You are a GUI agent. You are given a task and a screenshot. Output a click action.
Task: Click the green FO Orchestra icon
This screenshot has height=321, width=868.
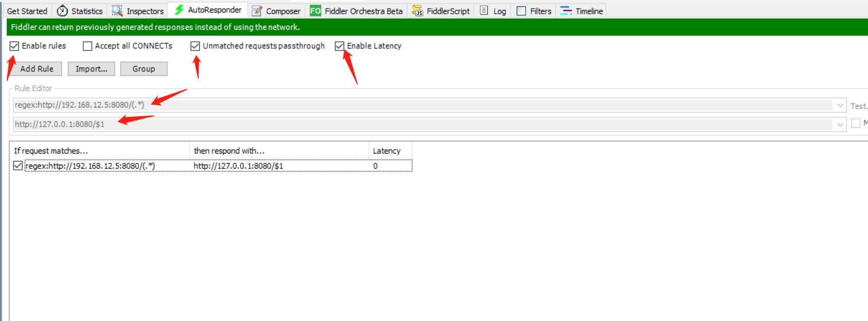coord(315,11)
